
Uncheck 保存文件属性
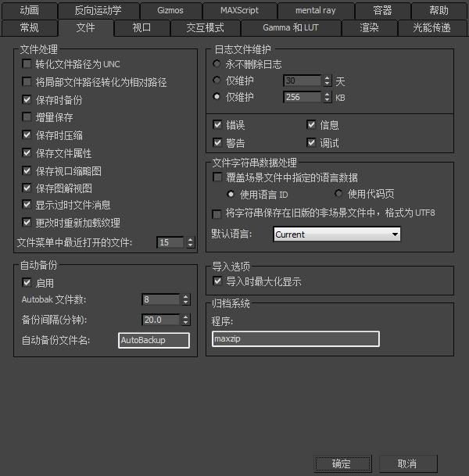(27, 152)
